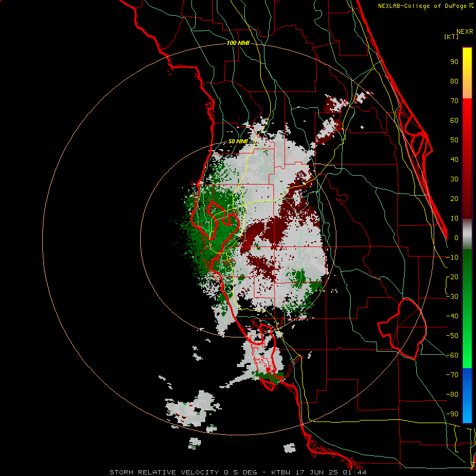Click the gray zero-velocity segment of color bar
Viewport: 476px width, 476px height.
[x=467, y=234]
